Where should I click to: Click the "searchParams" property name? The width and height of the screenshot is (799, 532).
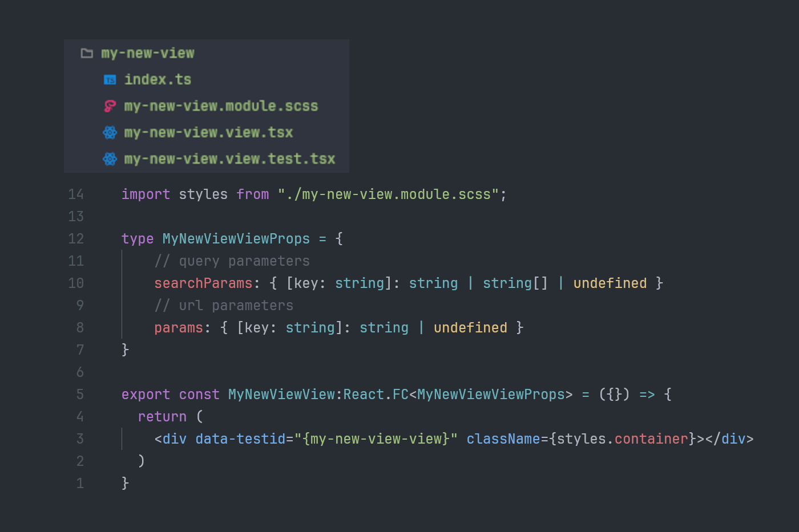(x=203, y=283)
